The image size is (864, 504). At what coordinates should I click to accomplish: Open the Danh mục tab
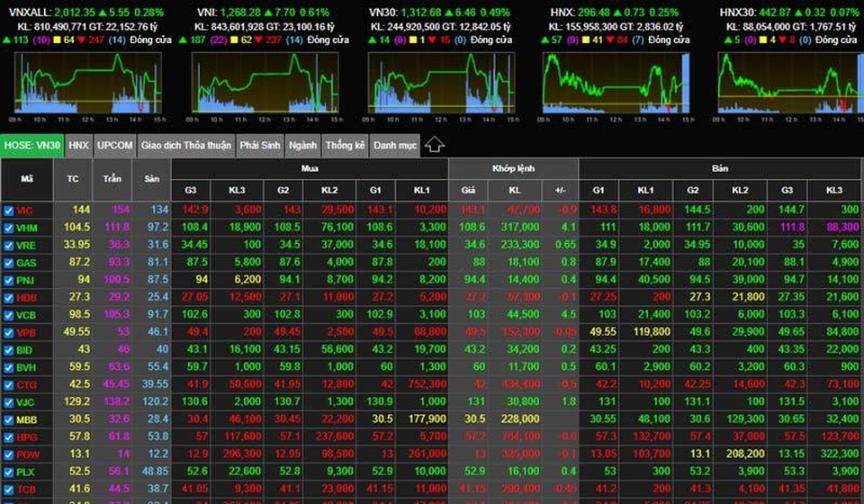click(395, 146)
